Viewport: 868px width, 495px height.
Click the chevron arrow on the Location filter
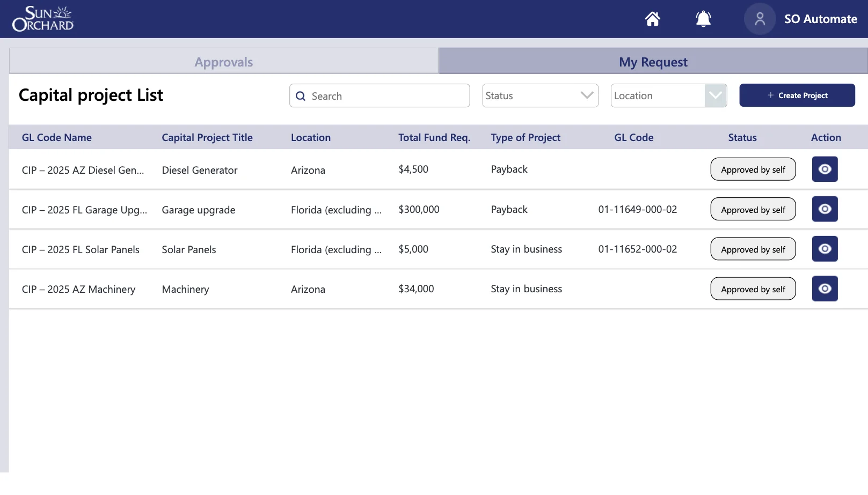click(x=715, y=95)
